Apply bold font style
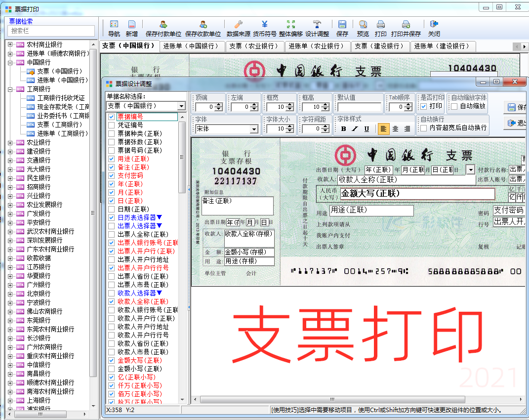Viewport: 529px width, 420px height. [343, 128]
